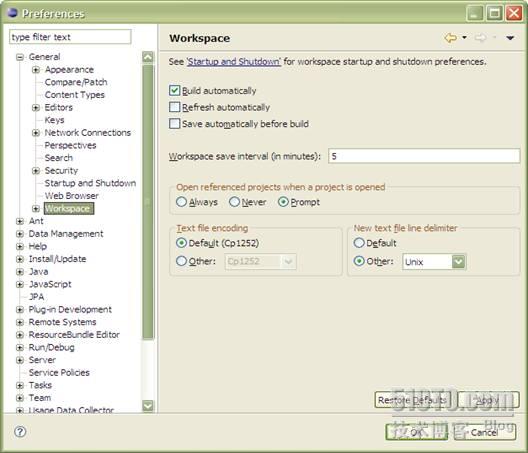The image size is (528, 453).
Task: Collapse the General tree node
Action: 20,57
